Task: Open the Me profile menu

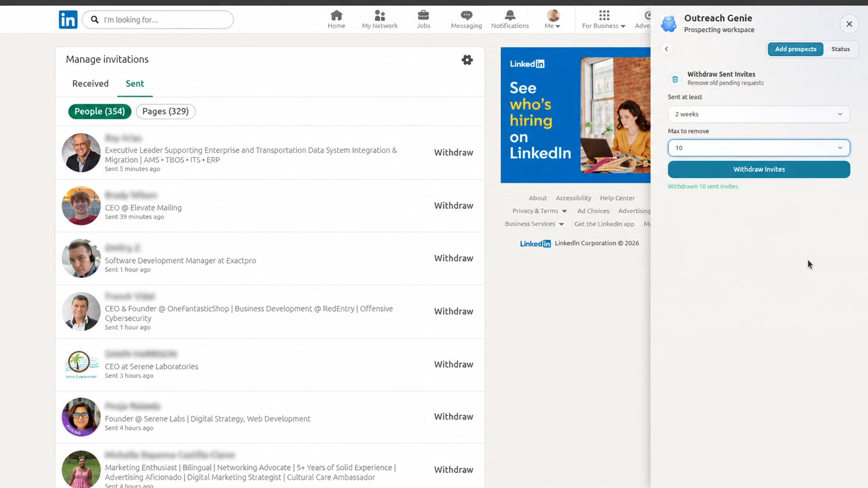Action: pyautogui.click(x=553, y=20)
